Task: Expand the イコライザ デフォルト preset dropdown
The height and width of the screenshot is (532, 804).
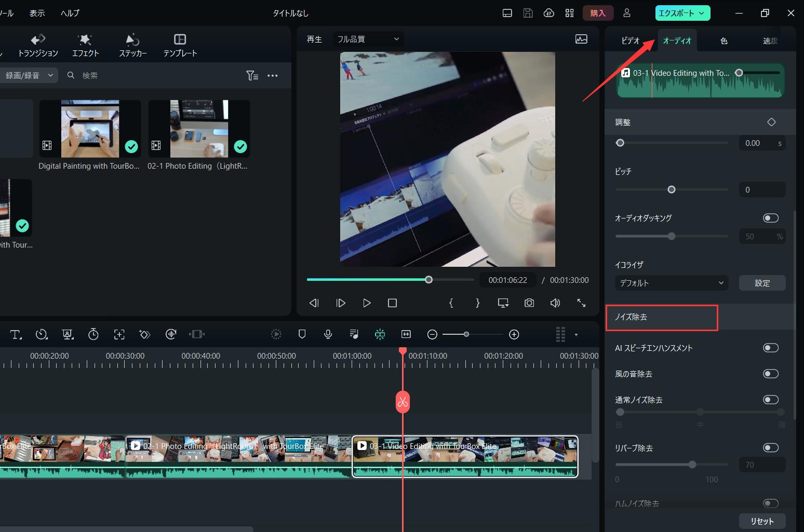Action: point(671,283)
